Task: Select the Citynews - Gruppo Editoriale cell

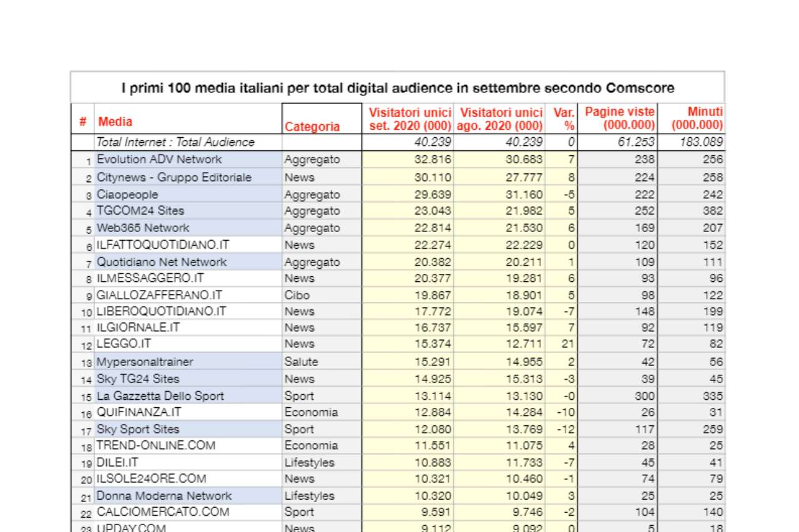Action: click(174, 177)
